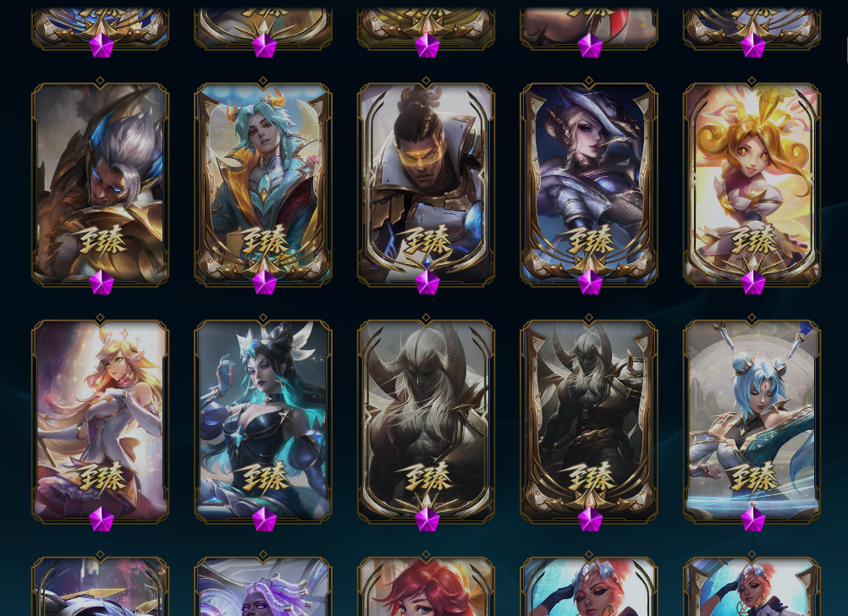Image resolution: width=848 pixels, height=616 pixels.
Task: Click purple gem beneath silver-haired golden-armor champion
Action: (x=101, y=283)
